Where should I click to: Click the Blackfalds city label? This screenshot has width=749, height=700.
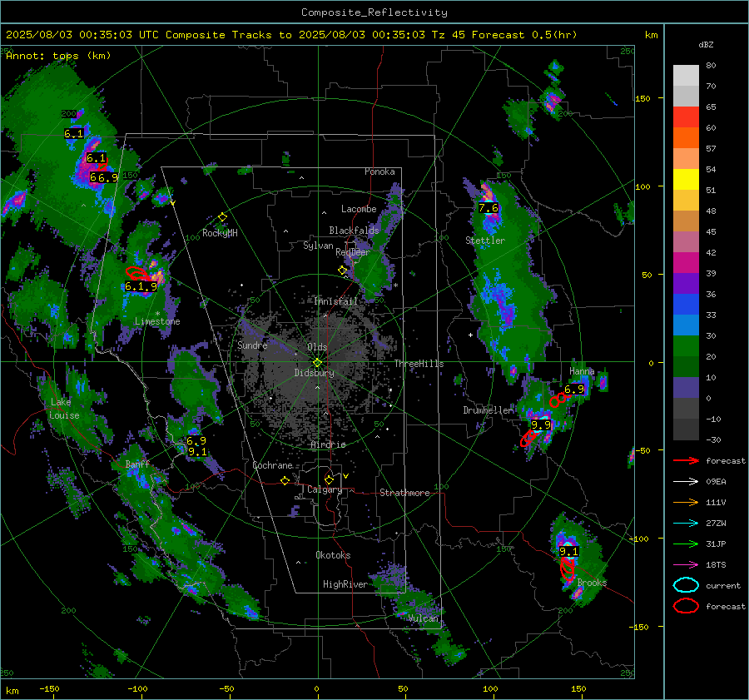tap(354, 231)
